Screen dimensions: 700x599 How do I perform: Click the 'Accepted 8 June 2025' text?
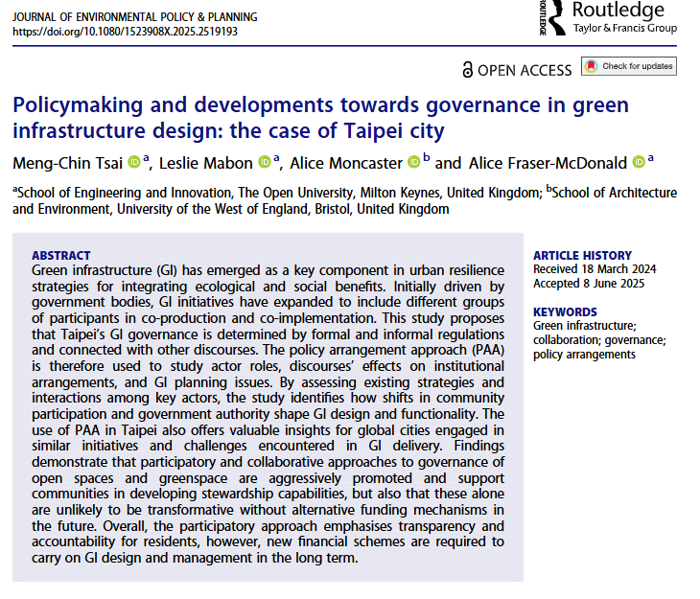(589, 284)
